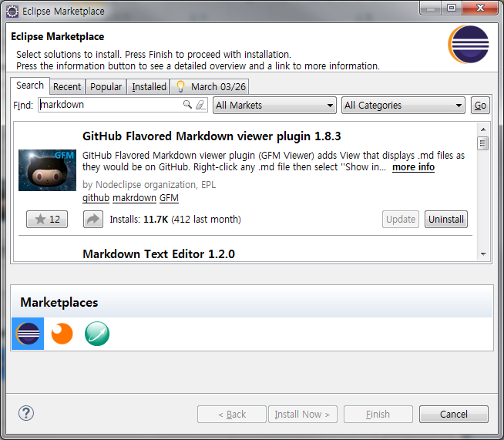Screen dimensions: 504x440
Task: Click the share arrow icon for GFM plugin
Action: click(93, 219)
